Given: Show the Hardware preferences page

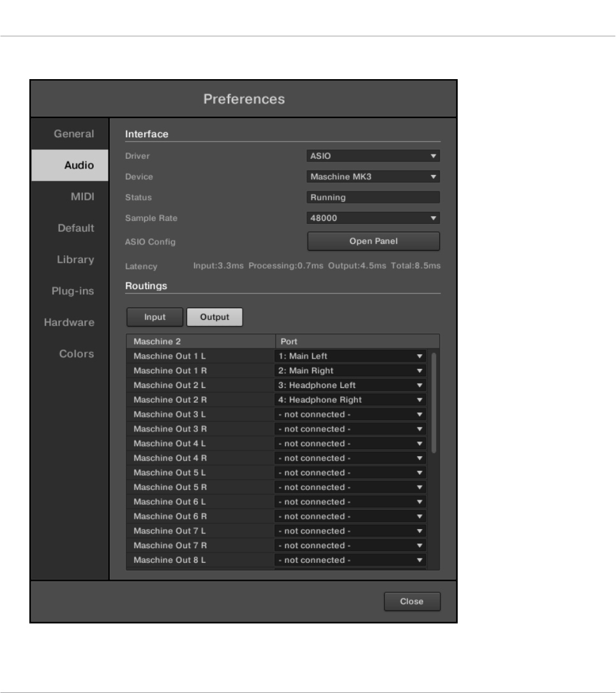Looking at the screenshot, I should [x=69, y=322].
